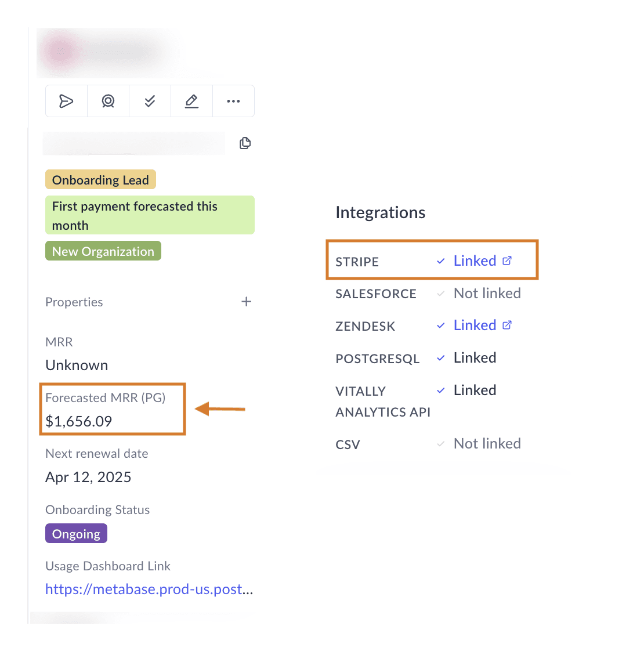Click the CSV Not linked entry
The height and width of the screenshot is (651, 644).
(x=487, y=443)
